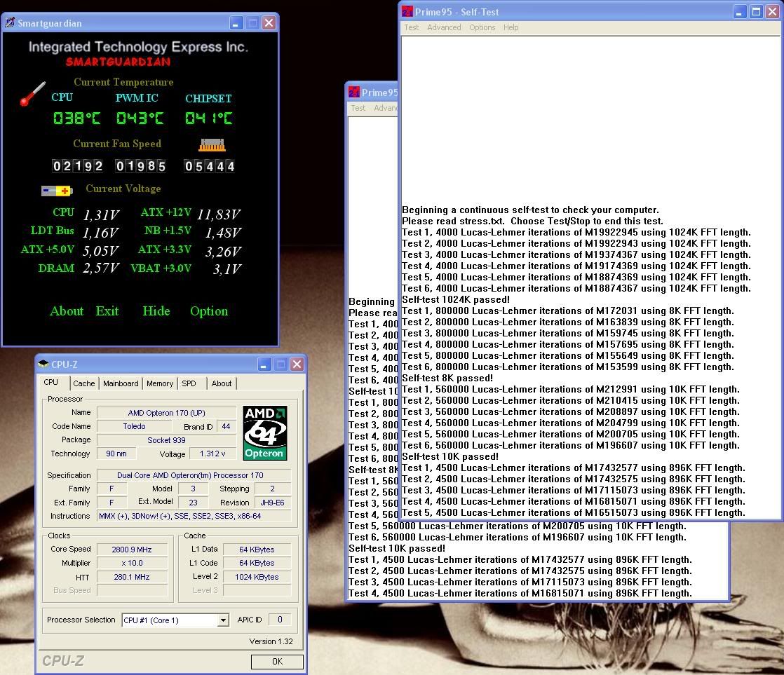Click the front Prime95 'Beginning a continuous self-test' line
Screen dimensions: 784x675
(531, 210)
